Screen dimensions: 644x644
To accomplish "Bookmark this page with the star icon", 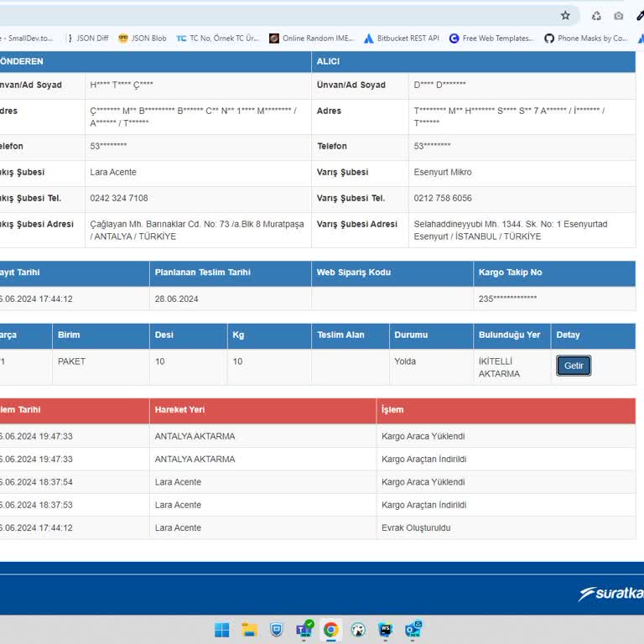I will (x=565, y=15).
